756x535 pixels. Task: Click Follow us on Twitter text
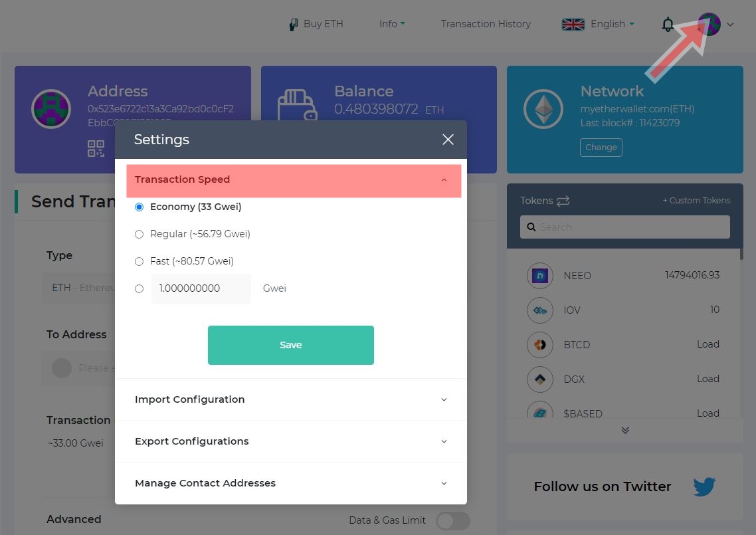pyautogui.click(x=602, y=486)
